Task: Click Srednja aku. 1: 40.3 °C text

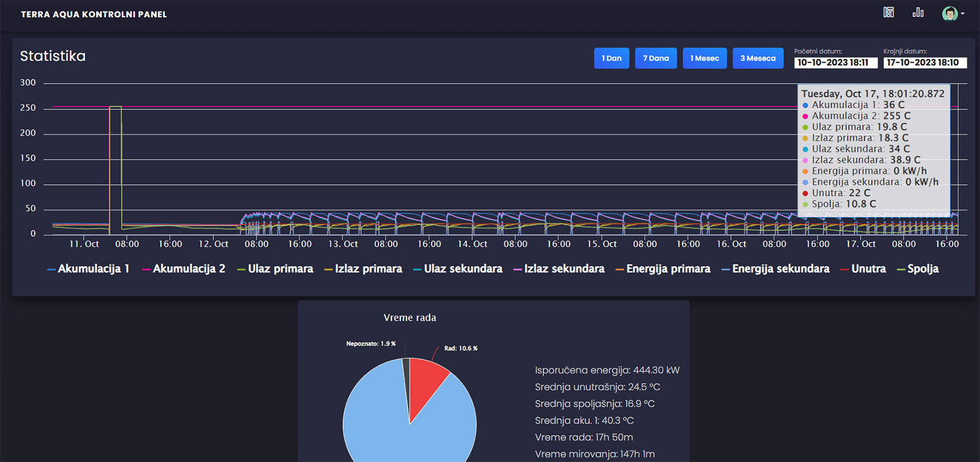Action: pos(584,421)
